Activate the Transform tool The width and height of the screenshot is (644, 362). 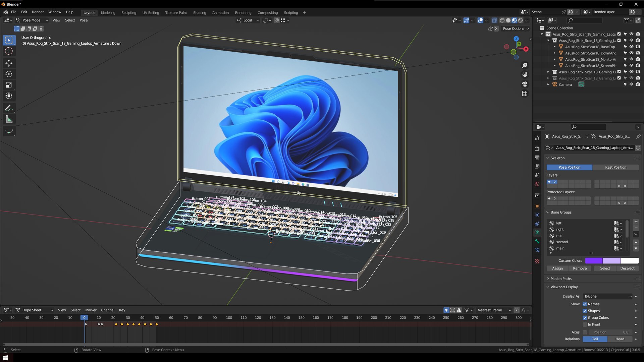(x=9, y=96)
